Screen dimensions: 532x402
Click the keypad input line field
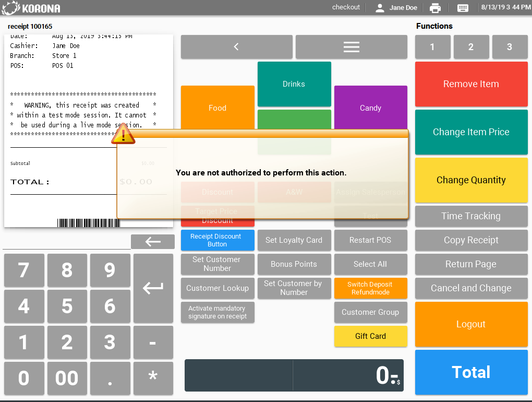pos(67,242)
